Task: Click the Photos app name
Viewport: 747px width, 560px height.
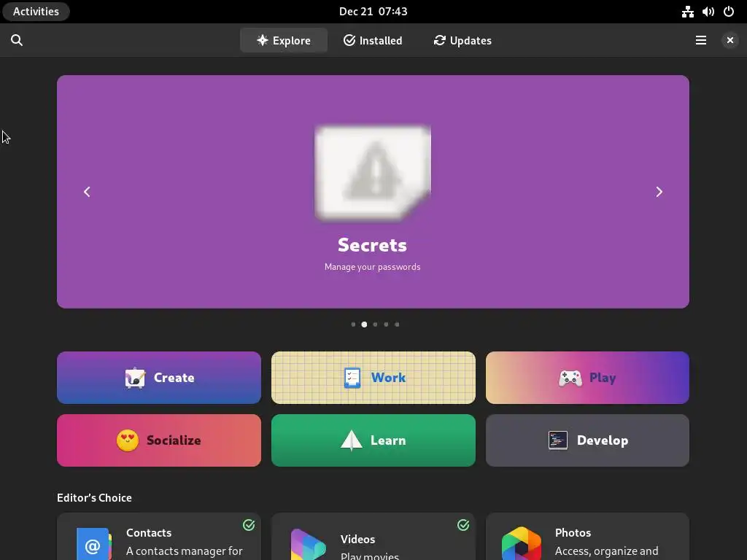Action: tap(573, 532)
